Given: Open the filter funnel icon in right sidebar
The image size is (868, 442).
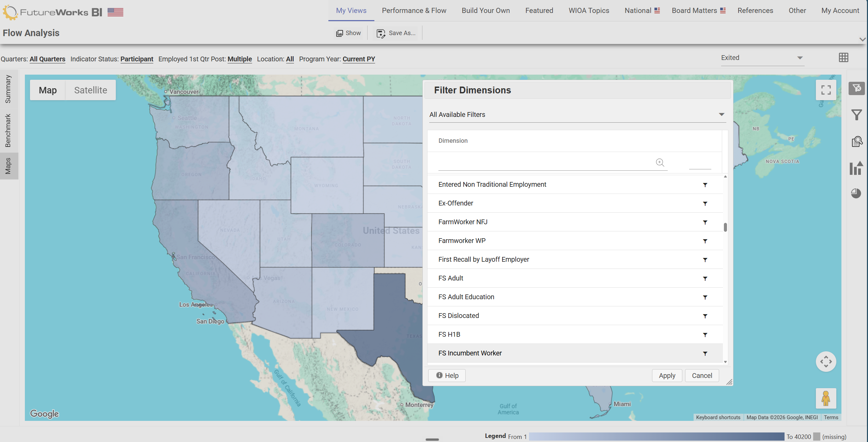Looking at the screenshot, I should (856, 115).
